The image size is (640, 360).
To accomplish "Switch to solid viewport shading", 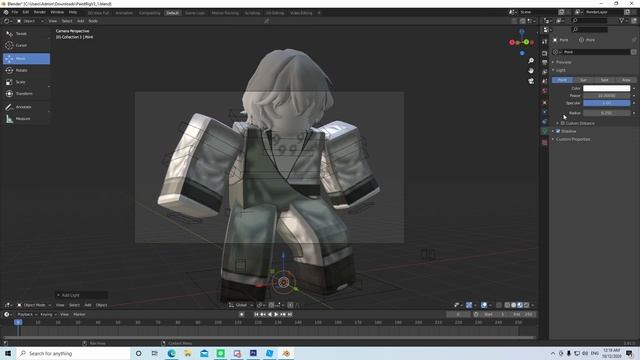I will [x=513, y=305].
